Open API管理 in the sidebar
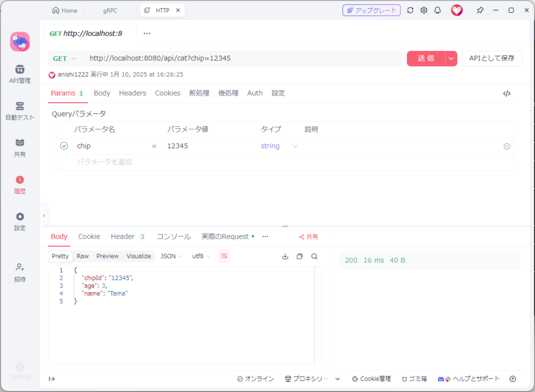Image resolution: width=535 pixels, height=392 pixels. pyautogui.click(x=20, y=74)
